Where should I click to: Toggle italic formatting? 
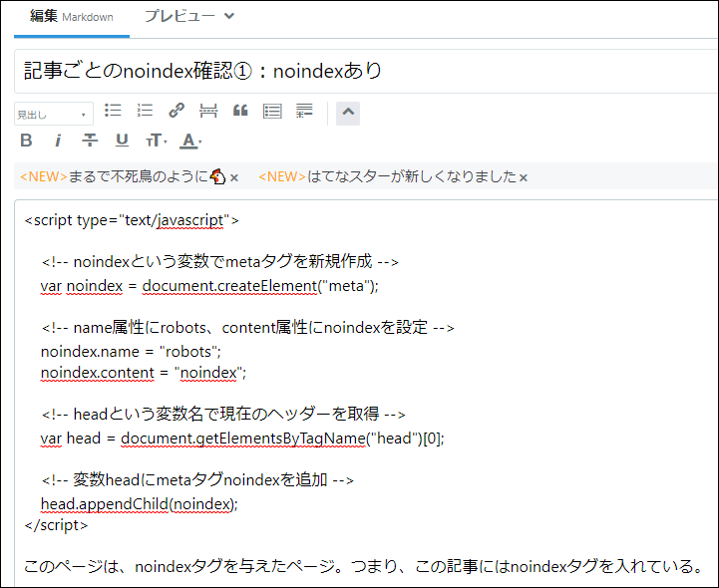pos(58,141)
